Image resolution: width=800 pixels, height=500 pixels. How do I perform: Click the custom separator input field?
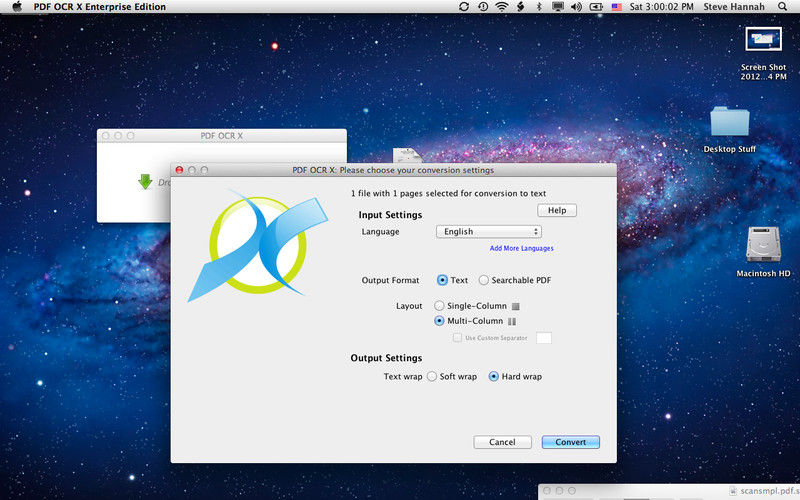click(x=544, y=338)
